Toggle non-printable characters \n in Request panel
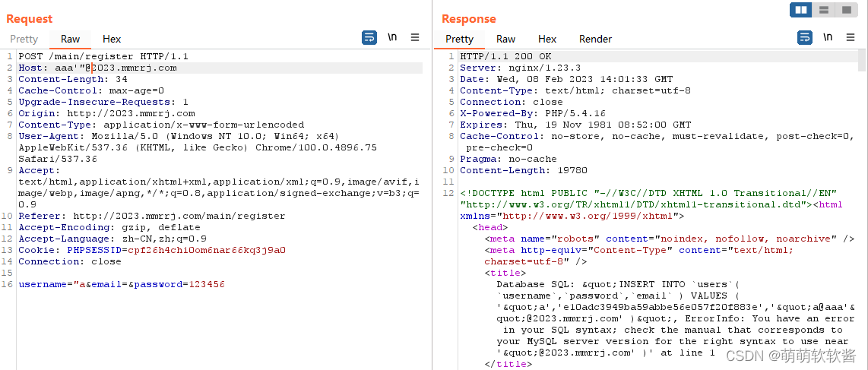 (392, 38)
